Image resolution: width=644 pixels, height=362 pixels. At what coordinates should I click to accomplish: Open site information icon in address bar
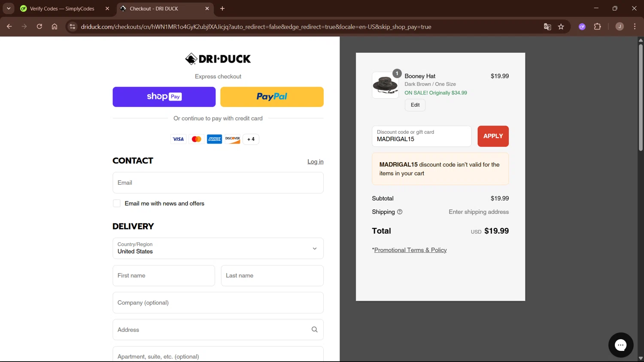point(73,27)
